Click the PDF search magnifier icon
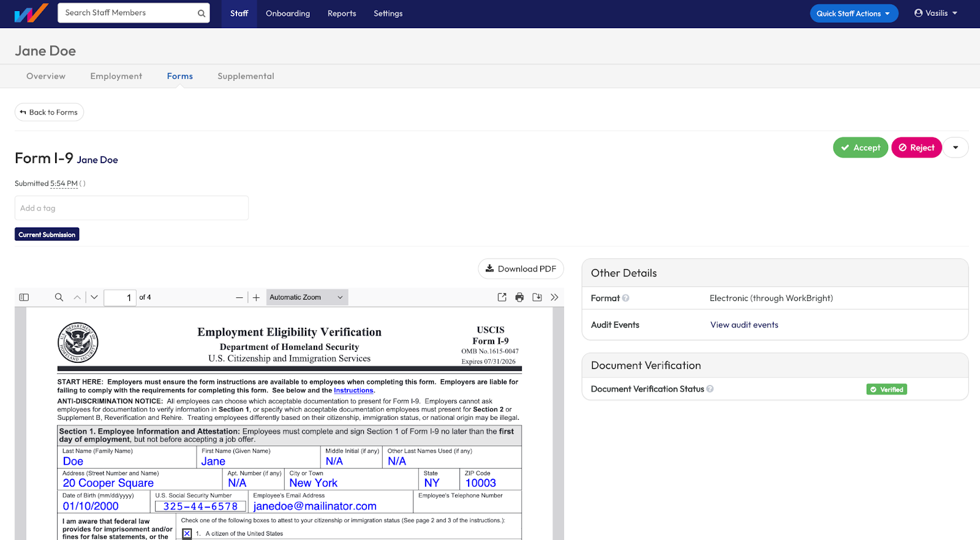980x540 pixels. 59,297
